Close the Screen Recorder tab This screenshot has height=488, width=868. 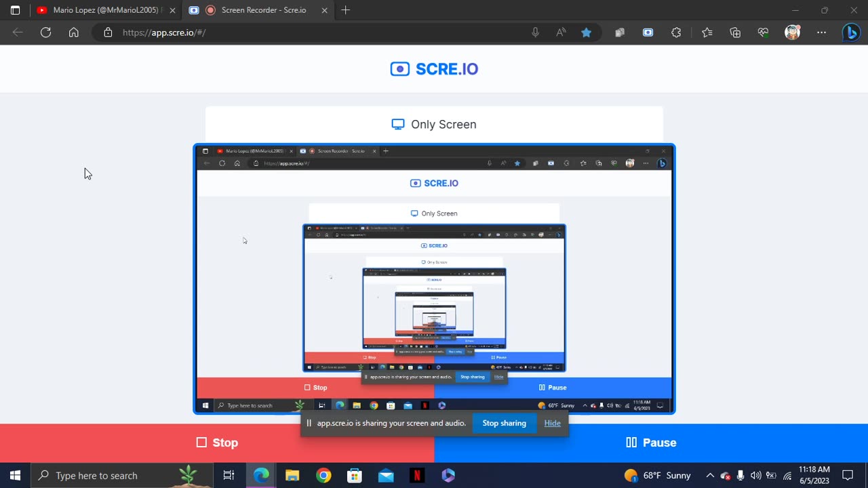click(324, 10)
